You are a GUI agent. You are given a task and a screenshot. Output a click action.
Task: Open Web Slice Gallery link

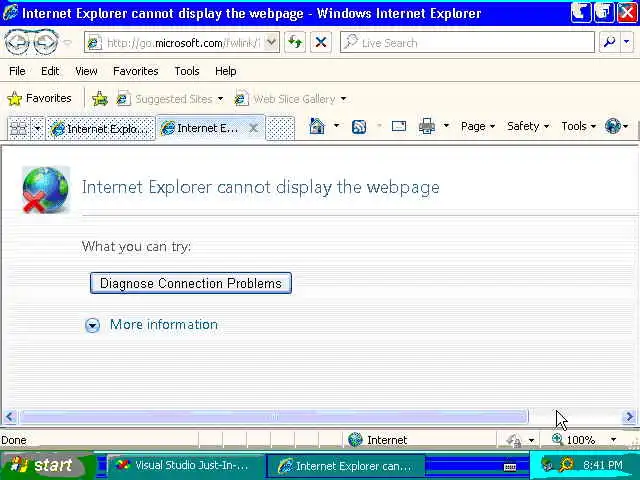pos(290,99)
